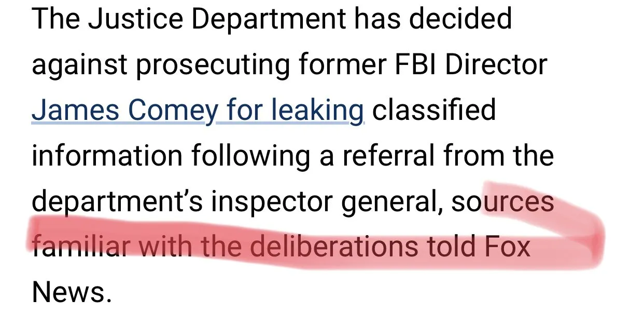Screen dimensions: 644x314
Task: Click the word "News." on the last line
Action: pos(72,292)
